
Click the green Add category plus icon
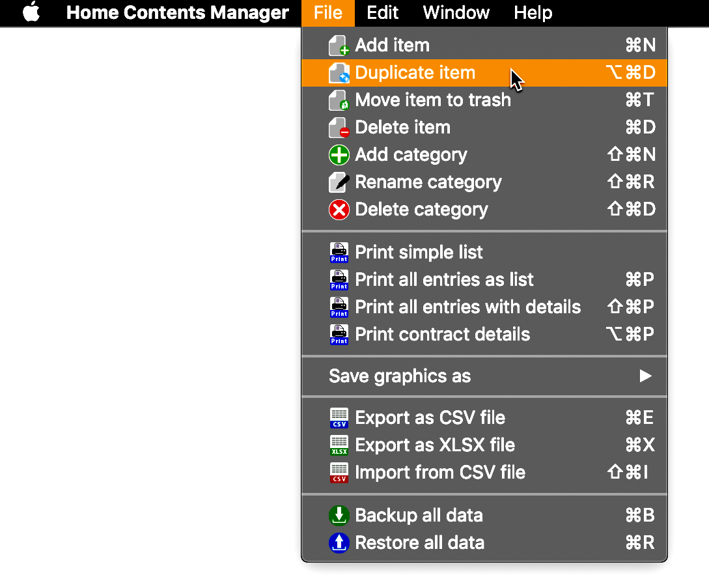point(339,155)
